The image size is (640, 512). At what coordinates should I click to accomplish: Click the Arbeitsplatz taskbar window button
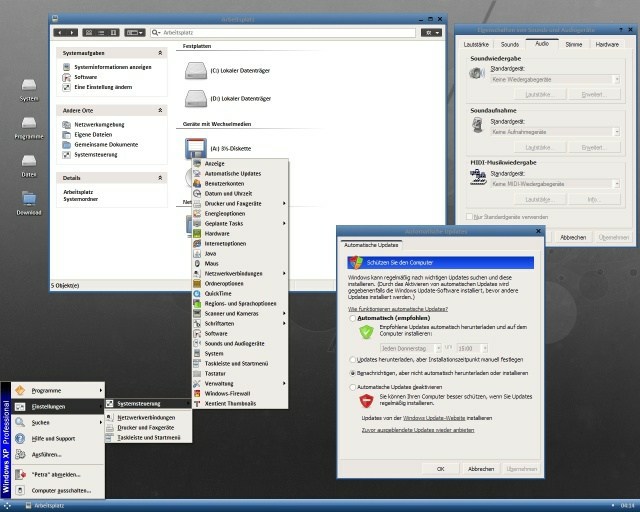45,506
